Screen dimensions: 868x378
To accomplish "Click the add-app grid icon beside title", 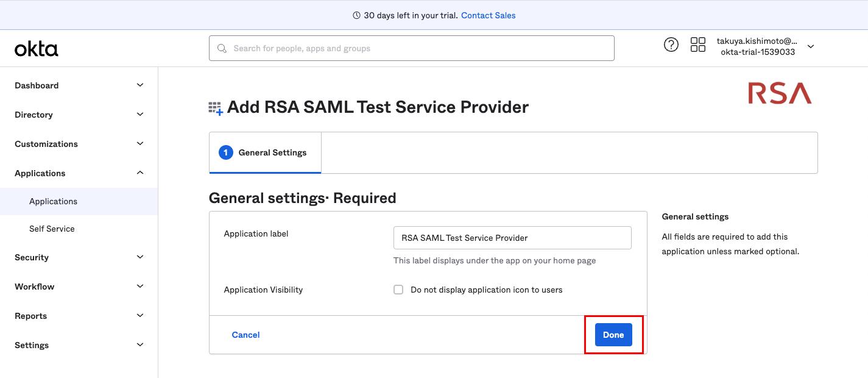I will [x=216, y=109].
